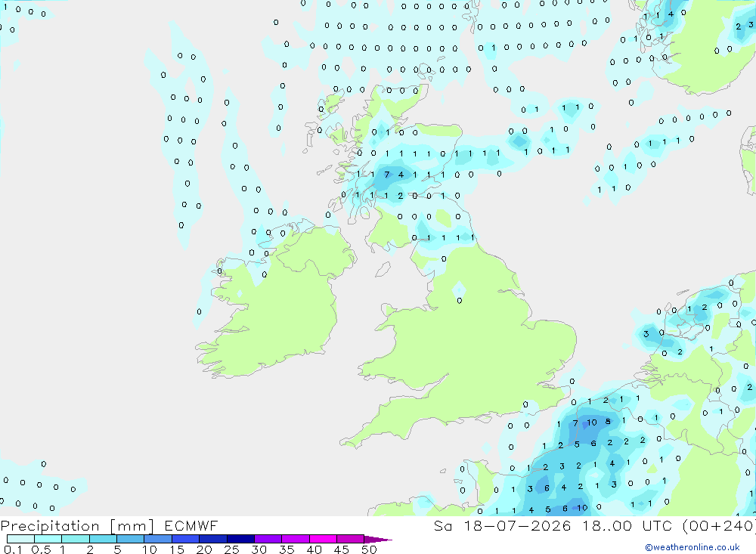Choose the 40–45 mm magenta legend swatch

coord(323,539)
